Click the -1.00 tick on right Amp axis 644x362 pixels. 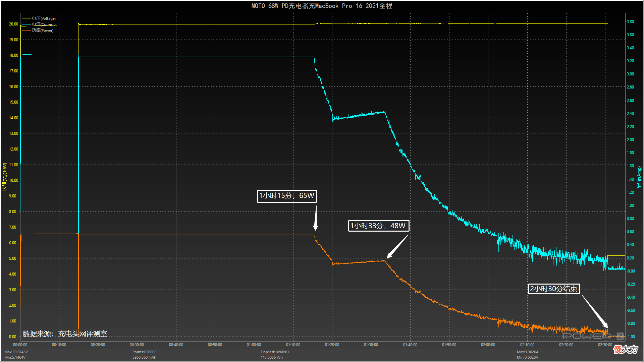(x=631, y=337)
